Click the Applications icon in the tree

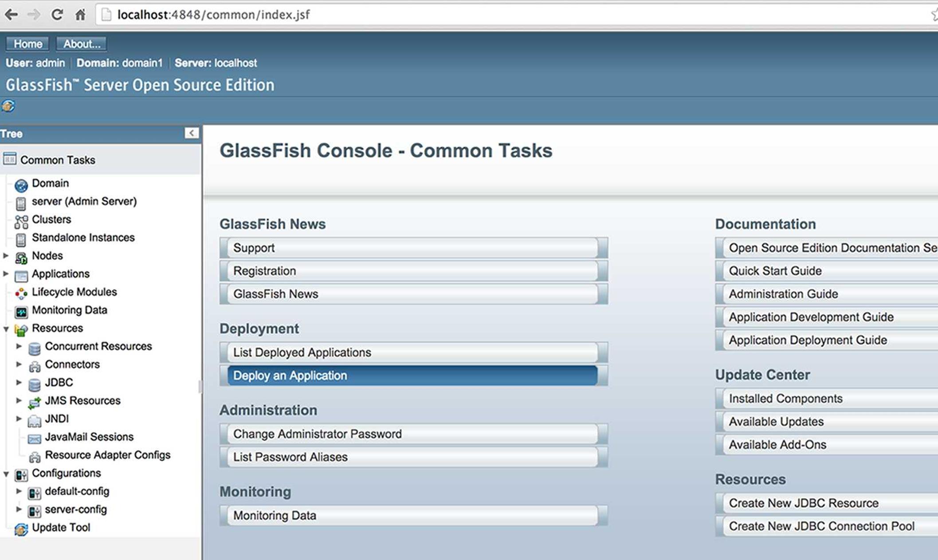pyautogui.click(x=21, y=275)
